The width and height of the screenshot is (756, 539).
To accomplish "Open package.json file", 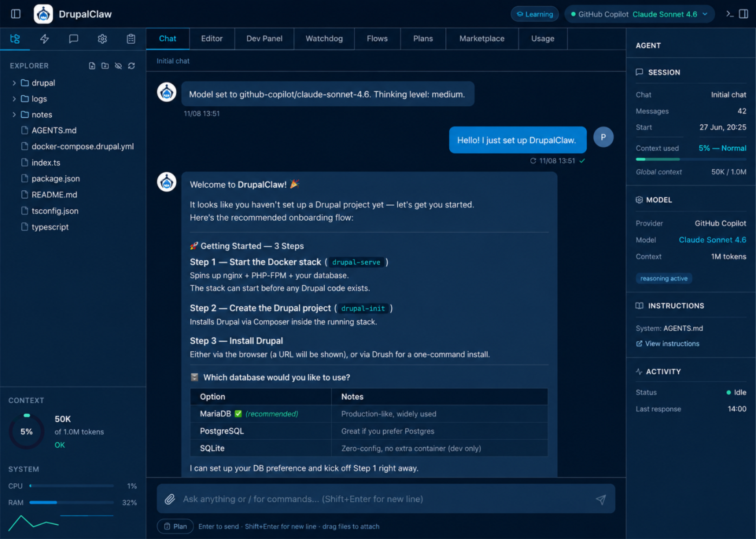I will [x=50, y=178].
